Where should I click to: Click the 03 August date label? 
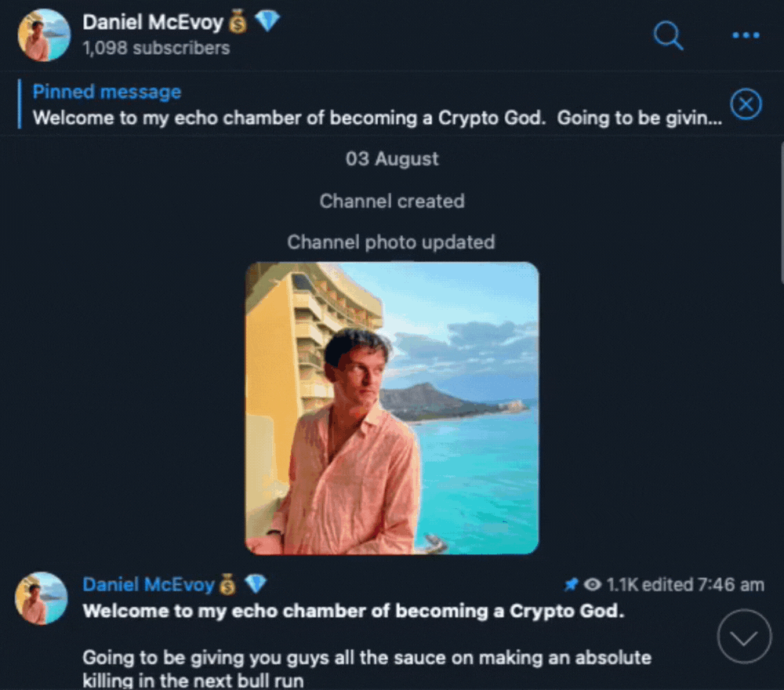coord(392,159)
